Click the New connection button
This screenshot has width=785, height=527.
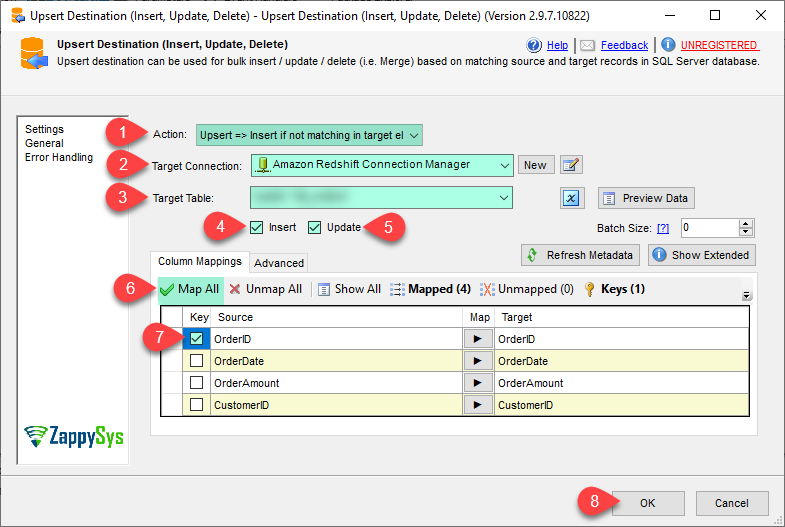coord(536,165)
